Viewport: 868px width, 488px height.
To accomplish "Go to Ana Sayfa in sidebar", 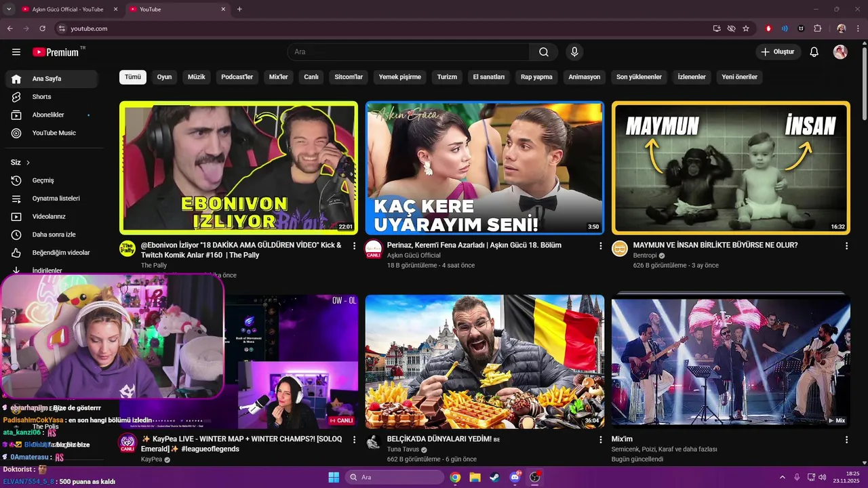I will [52, 79].
